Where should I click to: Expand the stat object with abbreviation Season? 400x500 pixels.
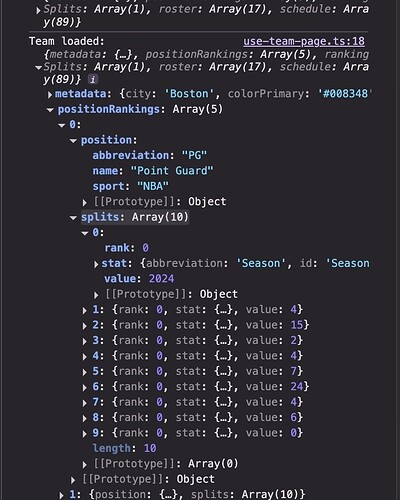[x=96, y=264]
